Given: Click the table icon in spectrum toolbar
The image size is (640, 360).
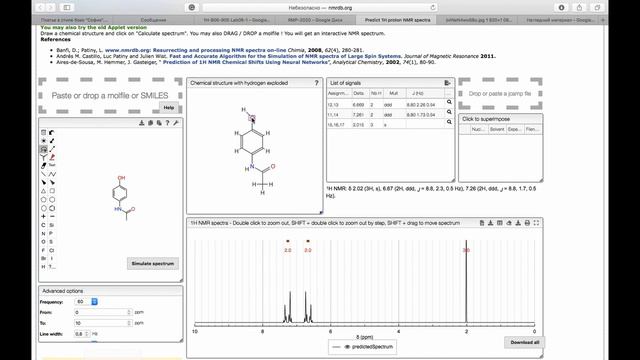Looking at the screenshot, I should pyautogui.click(x=500, y=223).
